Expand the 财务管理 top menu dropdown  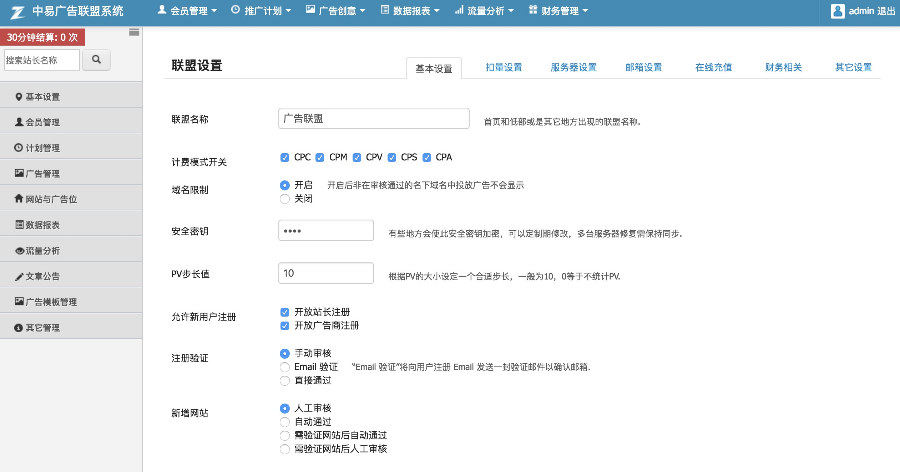558,11
